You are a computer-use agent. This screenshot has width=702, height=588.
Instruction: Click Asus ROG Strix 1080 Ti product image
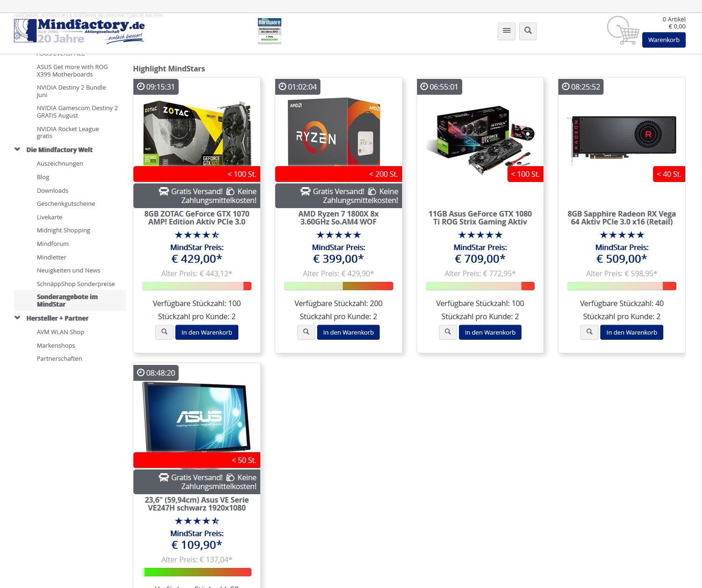[x=480, y=141]
